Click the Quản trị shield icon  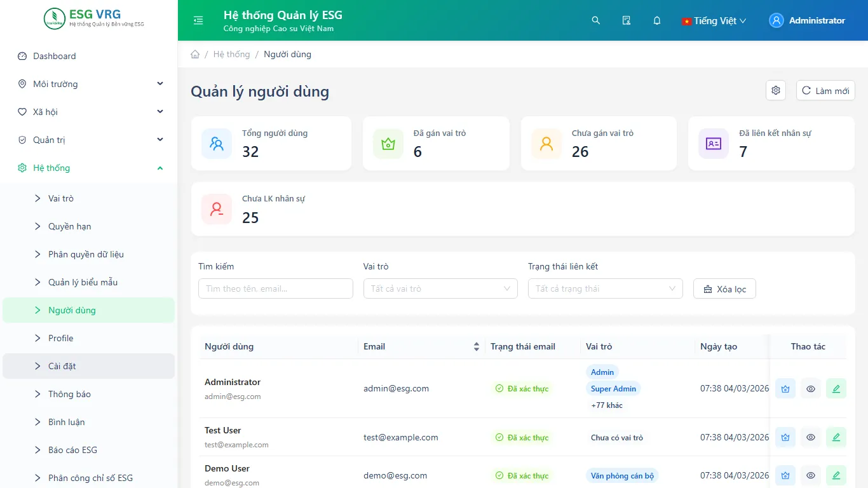coord(22,140)
